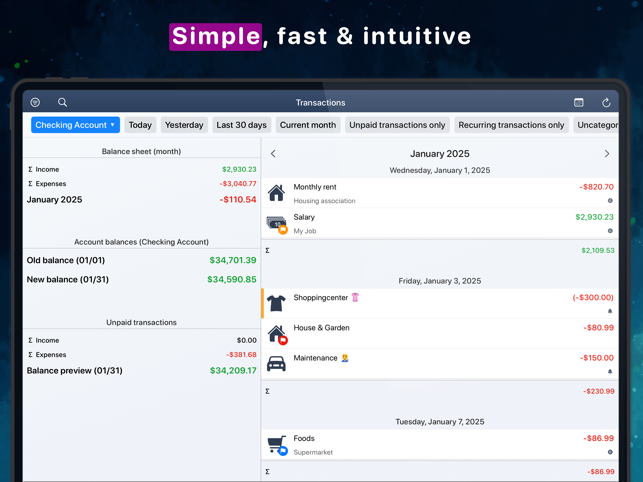The height and width of the screenshot is (482, 643).
Task: Select the January 2025 month header
Action: click(x=440, y=154)
